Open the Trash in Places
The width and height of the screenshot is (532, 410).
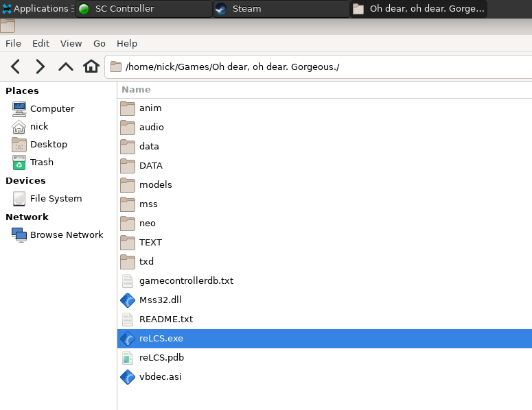(x=41, y=162)
